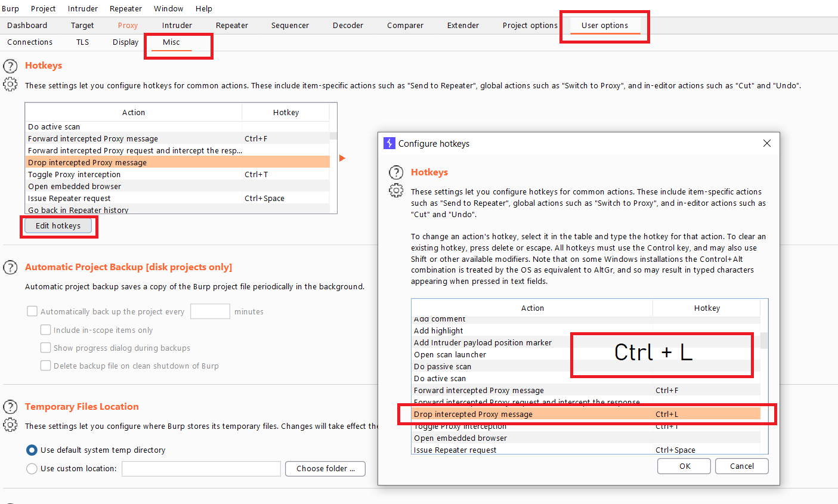Click the gear icon under Temporary Files Location
This screenshot has width=838, height=504.
[10, 425]
